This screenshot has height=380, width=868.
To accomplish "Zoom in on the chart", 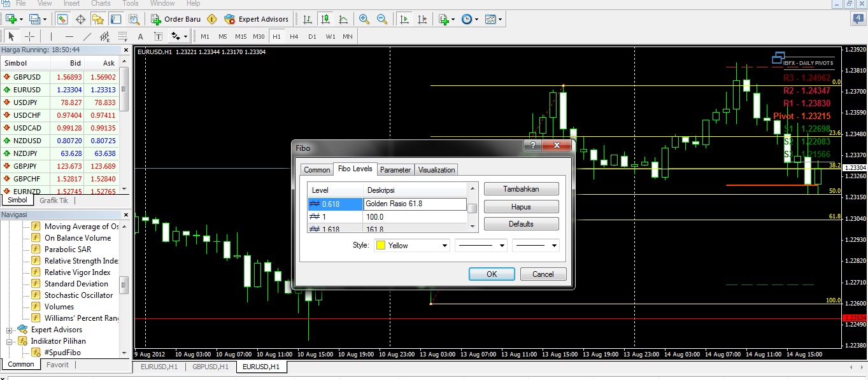I will point(364,19).
